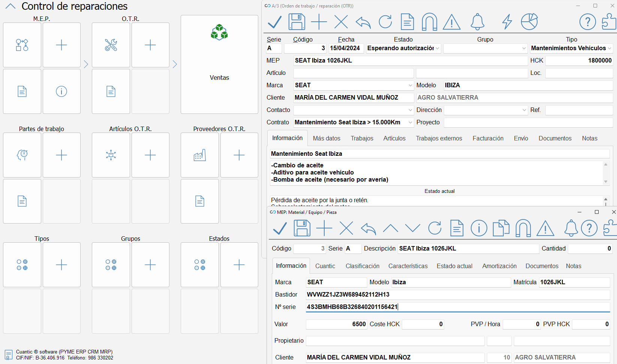Add a new M.E.P. with the plus tile
Viewport: 617px width, 364px height.
point(61,45)
